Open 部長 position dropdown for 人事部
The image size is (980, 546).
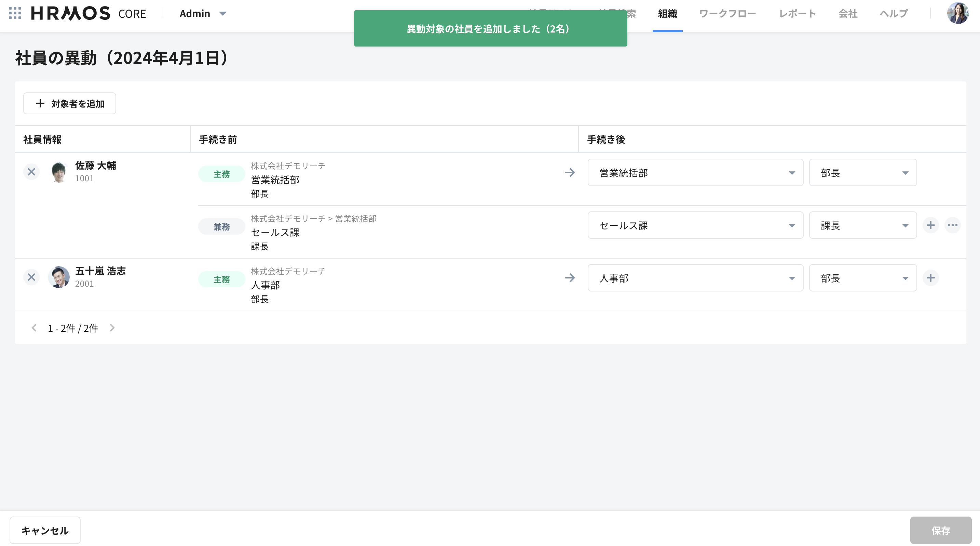862,278
